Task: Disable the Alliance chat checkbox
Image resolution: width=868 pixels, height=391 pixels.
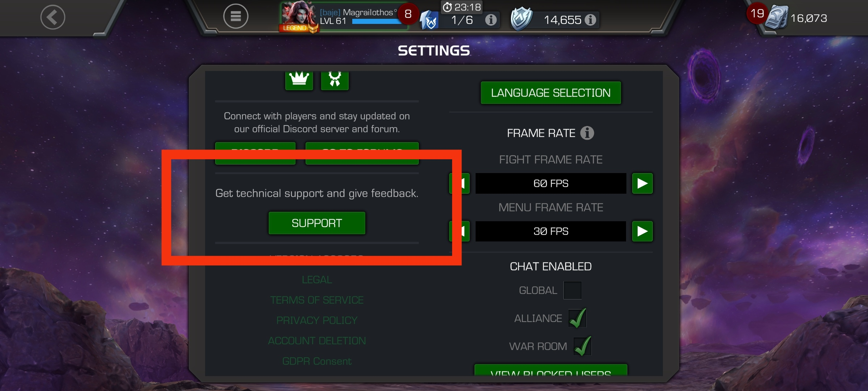Action: click(x=577, y=318)
